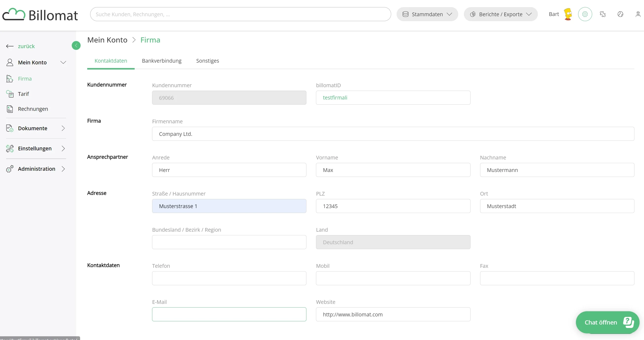The height and width of the screenshot is (340, 644).
Task: Select Rechnungen in the sidebar
Action: [33, 109]
